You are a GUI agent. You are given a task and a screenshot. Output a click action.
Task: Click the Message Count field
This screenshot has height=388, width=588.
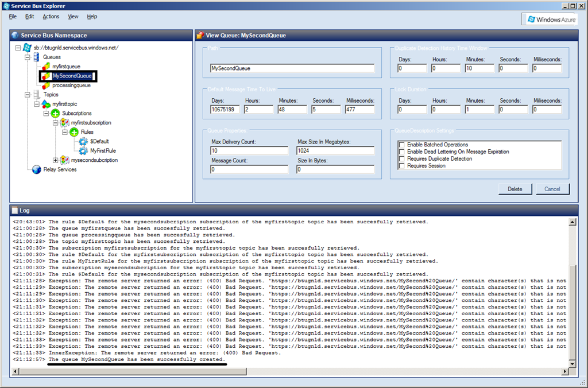[249, 169]
